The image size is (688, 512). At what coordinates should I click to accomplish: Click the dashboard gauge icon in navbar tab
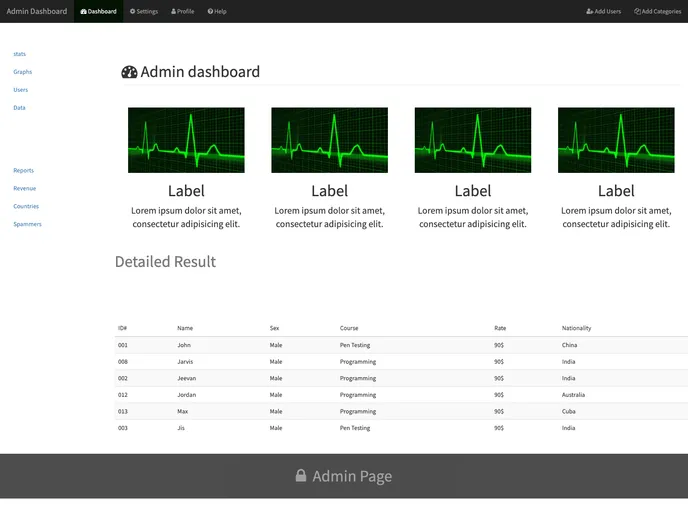[83, 11]
